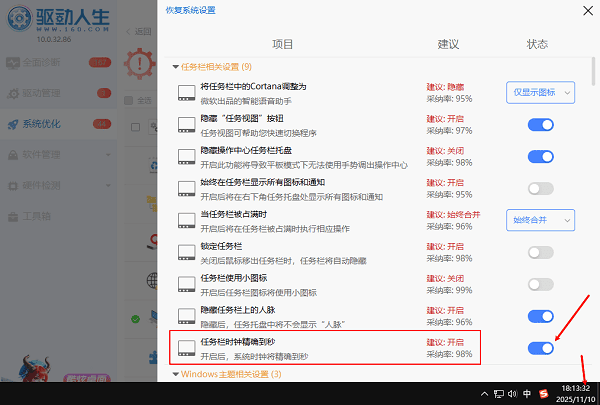Viewport: 600px width, 405px height.
Task: Click the version text 10.0.32.86
Action: [x=54, y=39]
